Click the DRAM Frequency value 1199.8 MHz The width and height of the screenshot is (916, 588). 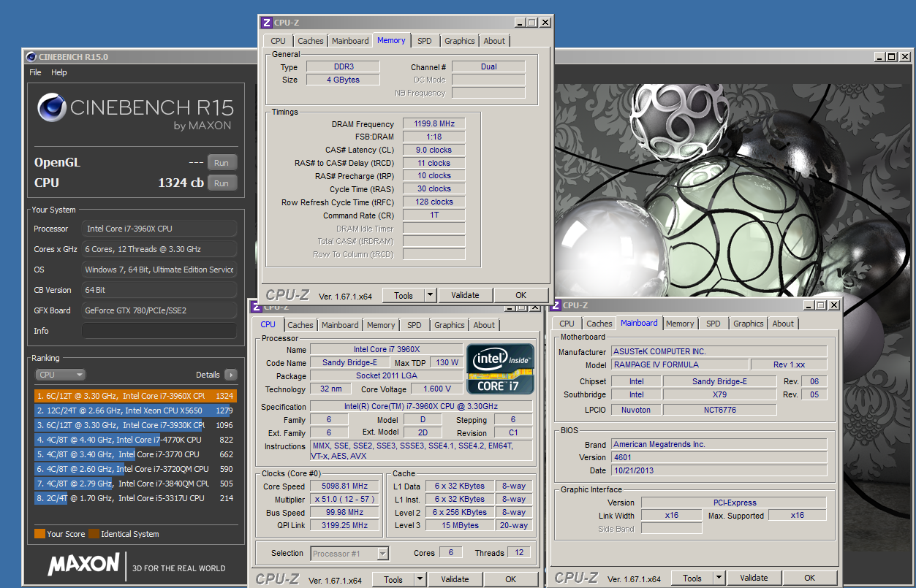[x=435, y=124]
